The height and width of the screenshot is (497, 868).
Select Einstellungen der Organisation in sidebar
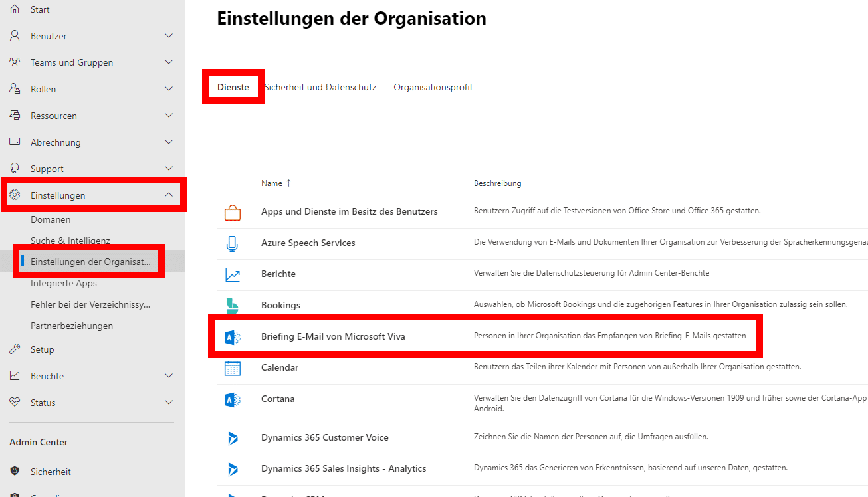point(90,262)
